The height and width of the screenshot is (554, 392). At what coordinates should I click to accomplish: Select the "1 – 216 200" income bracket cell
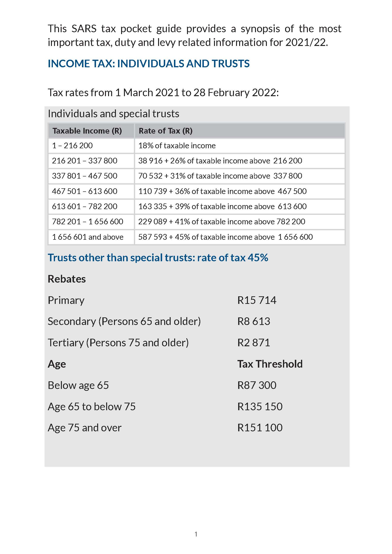73,145
